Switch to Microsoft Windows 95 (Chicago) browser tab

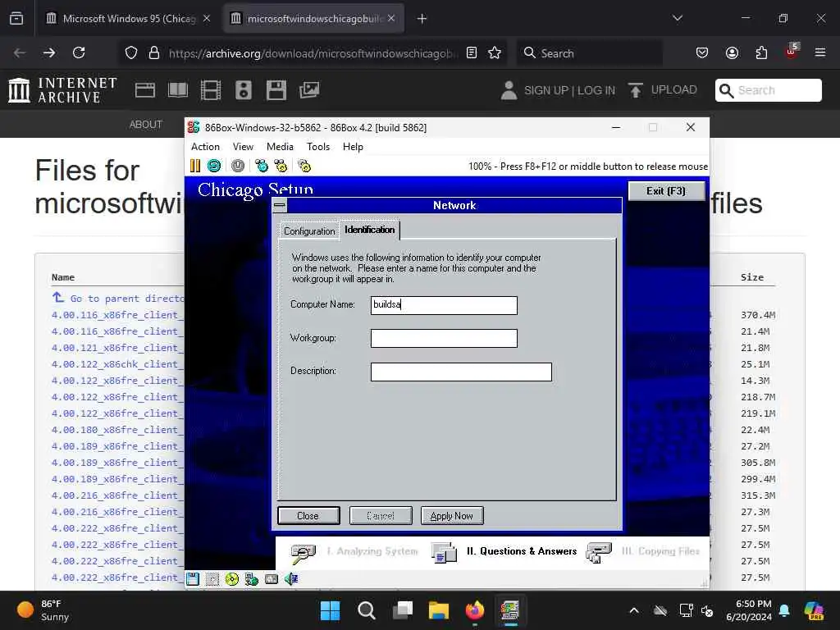(129, 18)
